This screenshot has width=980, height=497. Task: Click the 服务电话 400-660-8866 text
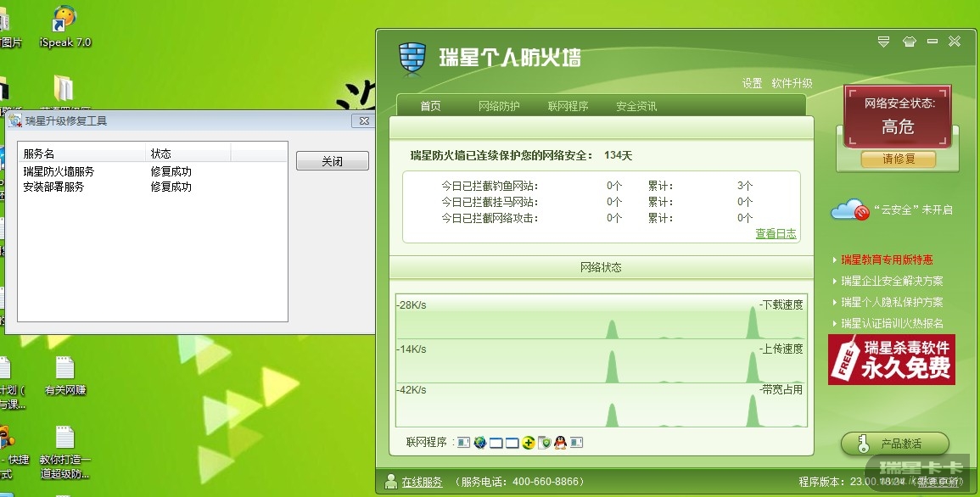[518, 482]
